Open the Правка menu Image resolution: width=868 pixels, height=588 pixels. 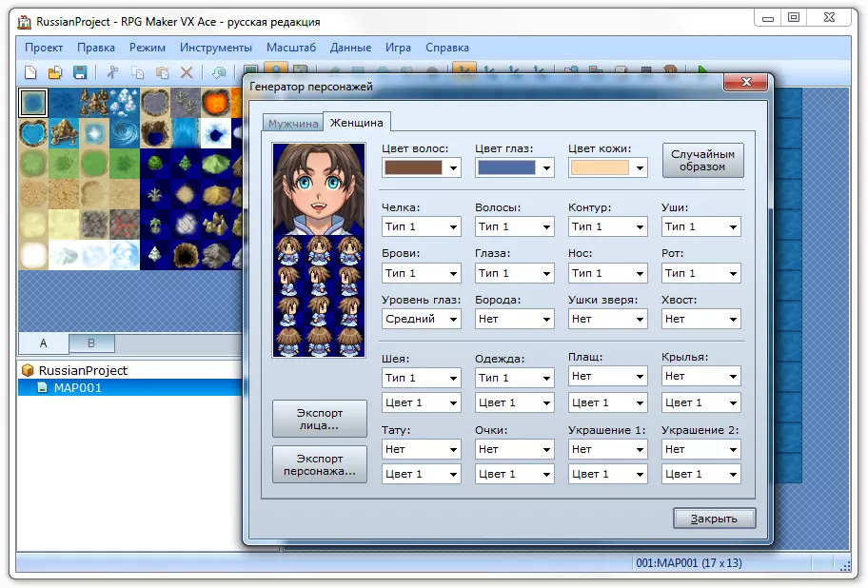coord(96,48)
